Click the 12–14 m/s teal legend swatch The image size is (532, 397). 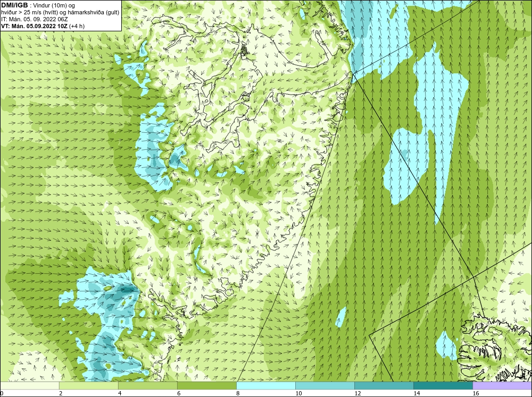[384, 385]
